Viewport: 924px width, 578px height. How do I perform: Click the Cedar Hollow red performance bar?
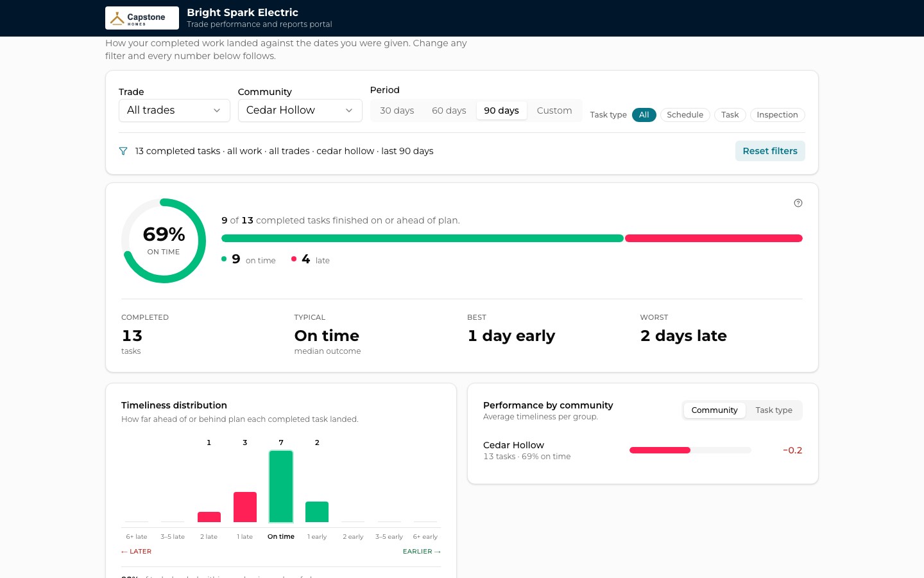[660, 450]
